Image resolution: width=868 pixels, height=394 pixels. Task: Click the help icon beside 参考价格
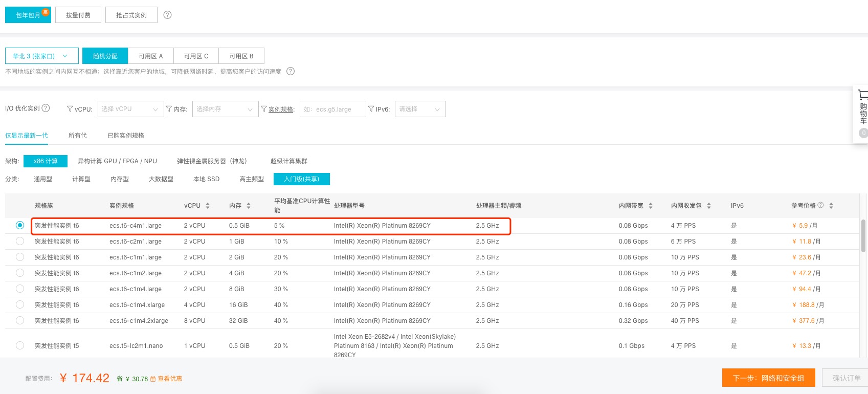[x=820, y=205]
